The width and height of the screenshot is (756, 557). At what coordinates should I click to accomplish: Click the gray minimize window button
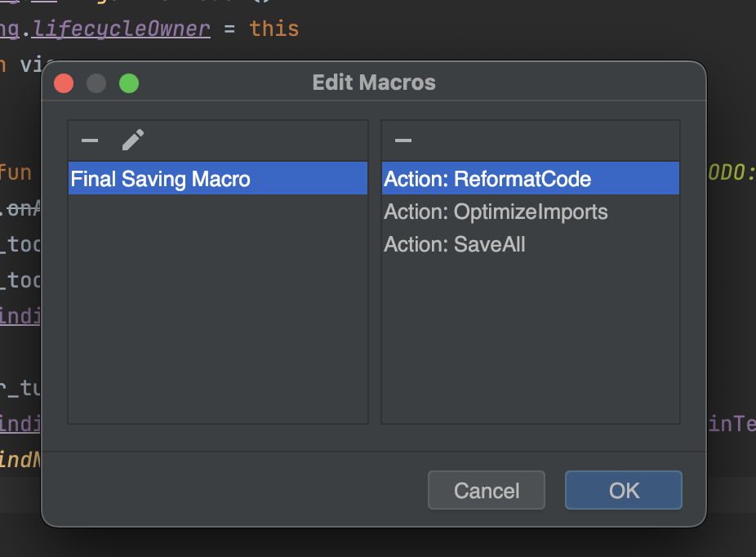pos(96,83)
